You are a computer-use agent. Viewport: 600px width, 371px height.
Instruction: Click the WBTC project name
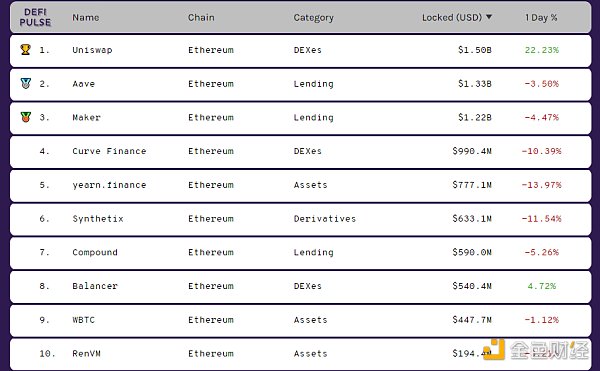pos(83,320)
